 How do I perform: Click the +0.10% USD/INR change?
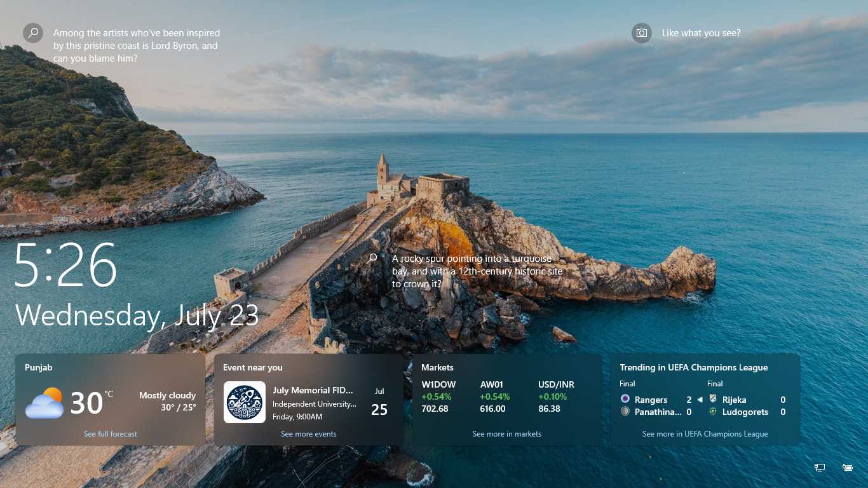[553, 396]
